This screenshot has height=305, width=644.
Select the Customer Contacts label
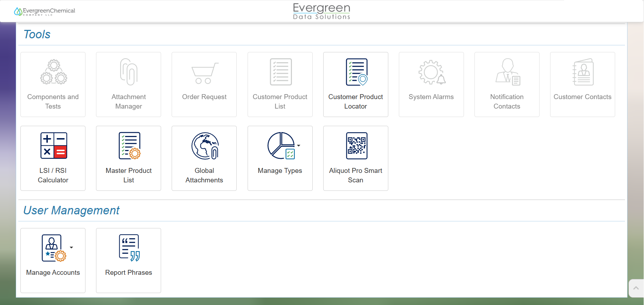coord(582,97)
